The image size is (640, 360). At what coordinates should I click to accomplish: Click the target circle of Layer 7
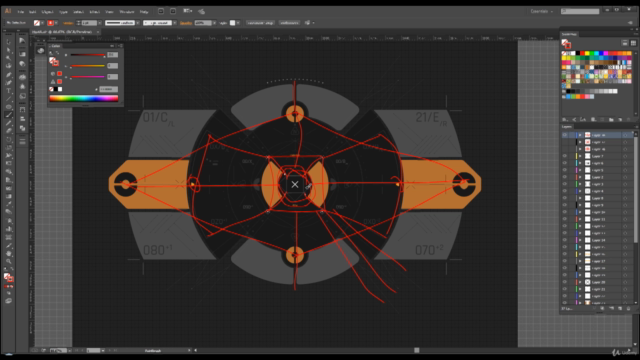pos(625,156)
